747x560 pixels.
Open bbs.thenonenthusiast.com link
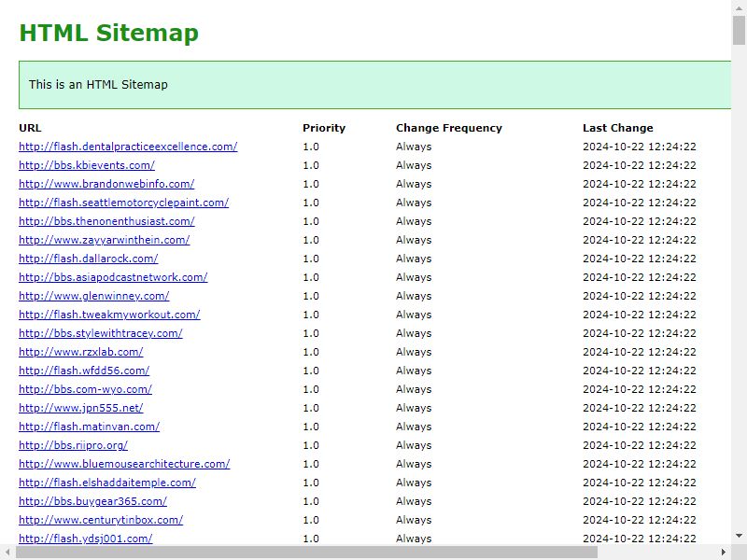106,221
